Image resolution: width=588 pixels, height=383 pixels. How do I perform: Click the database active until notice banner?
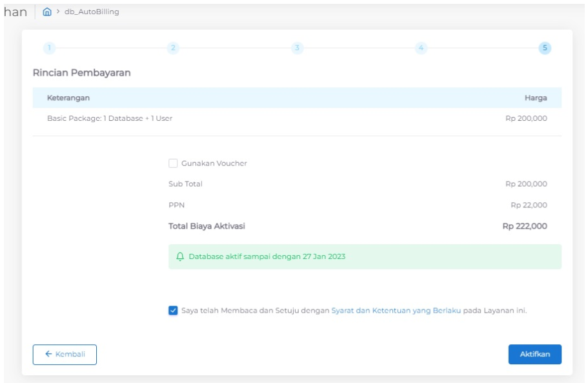click(x=365, y=256)
